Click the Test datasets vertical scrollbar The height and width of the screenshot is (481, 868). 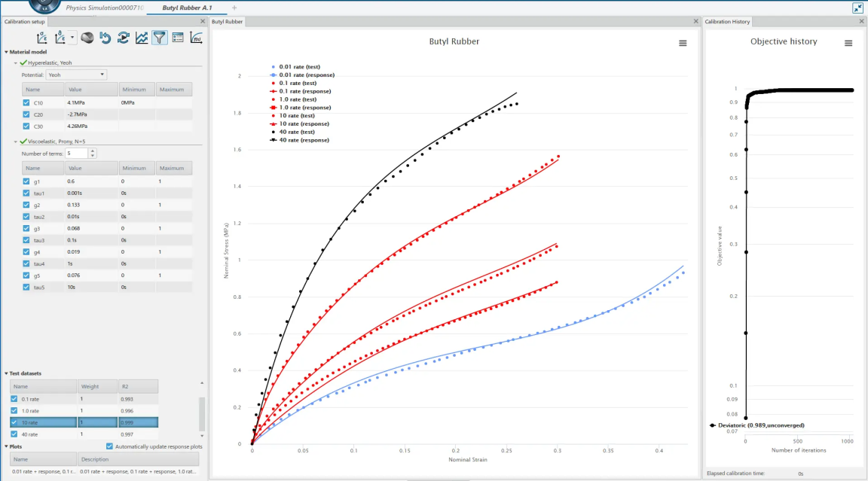pos(201,413)
